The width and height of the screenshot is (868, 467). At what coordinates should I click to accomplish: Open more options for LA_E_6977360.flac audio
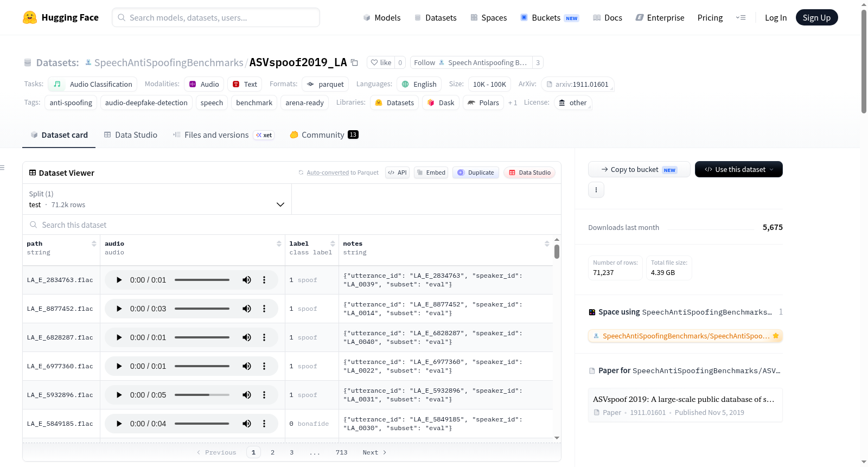264,366
